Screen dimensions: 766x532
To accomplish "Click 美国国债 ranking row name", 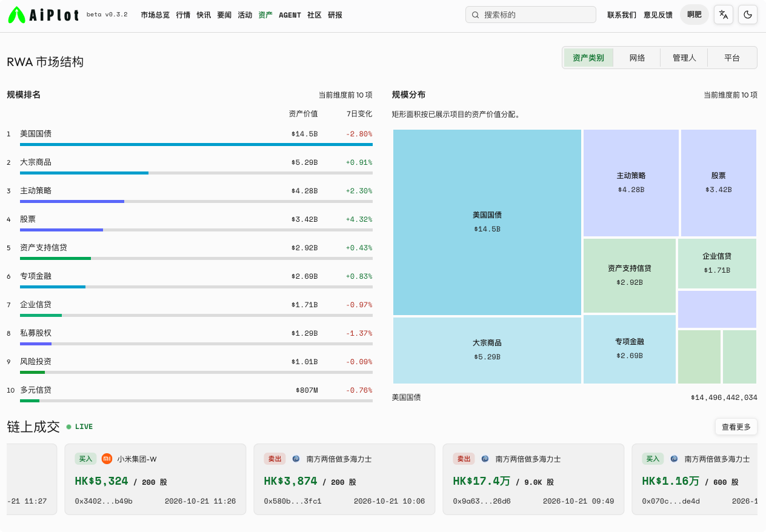I will [36, 133].
